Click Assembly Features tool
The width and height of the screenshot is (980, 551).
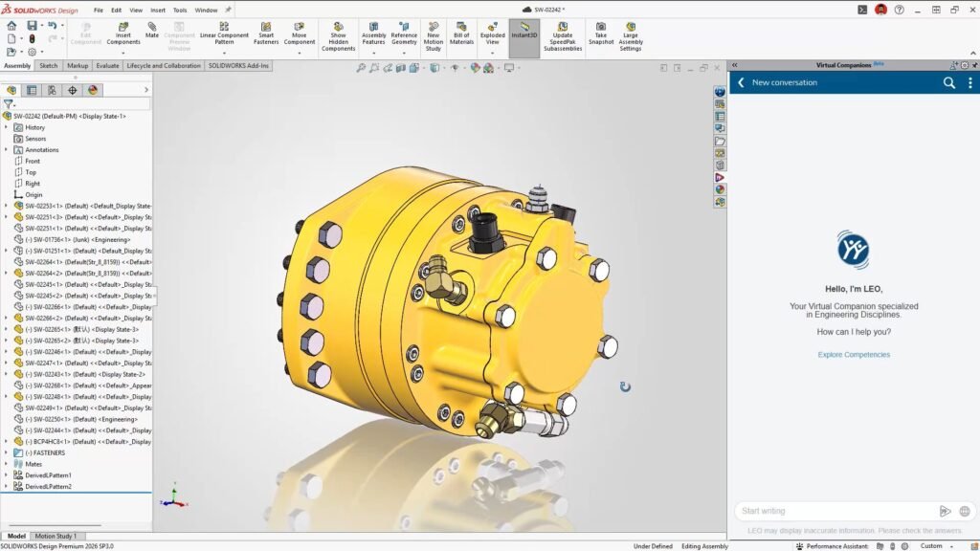pos(374,33)
